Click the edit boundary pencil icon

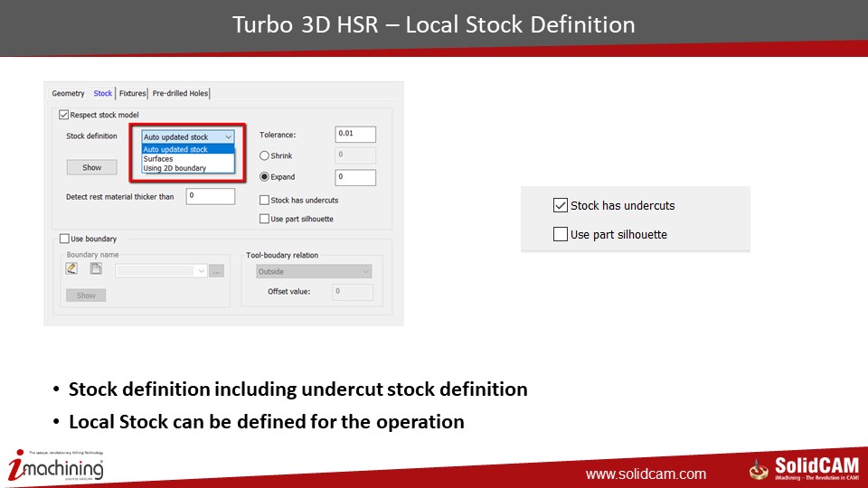pos(72,268)
